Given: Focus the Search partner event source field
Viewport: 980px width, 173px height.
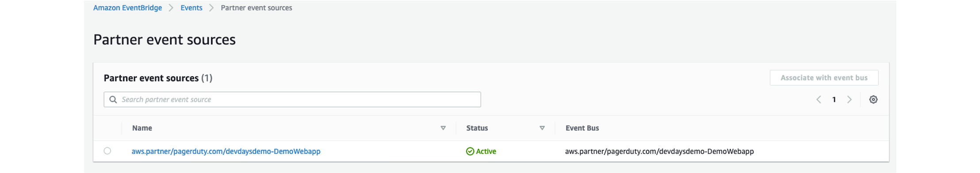Looking at the screenshot, I should (x=292, y=100).
